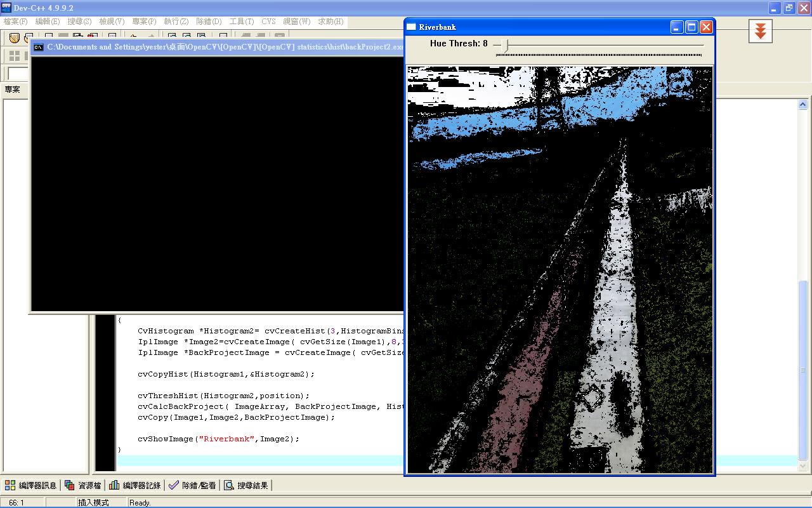Screen dimensions: 812x508
Task: Click the cvCalcBackProject code line
Action: [271, 406]
